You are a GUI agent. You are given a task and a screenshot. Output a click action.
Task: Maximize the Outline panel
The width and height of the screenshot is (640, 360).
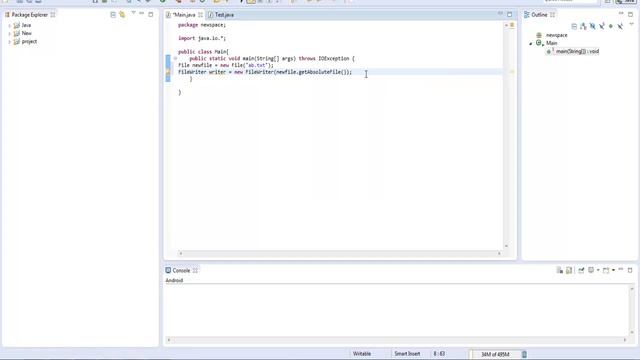click(630, 14)
